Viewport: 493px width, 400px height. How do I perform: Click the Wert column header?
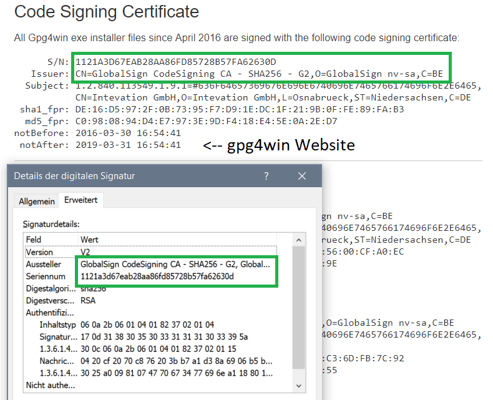(178, 240)
